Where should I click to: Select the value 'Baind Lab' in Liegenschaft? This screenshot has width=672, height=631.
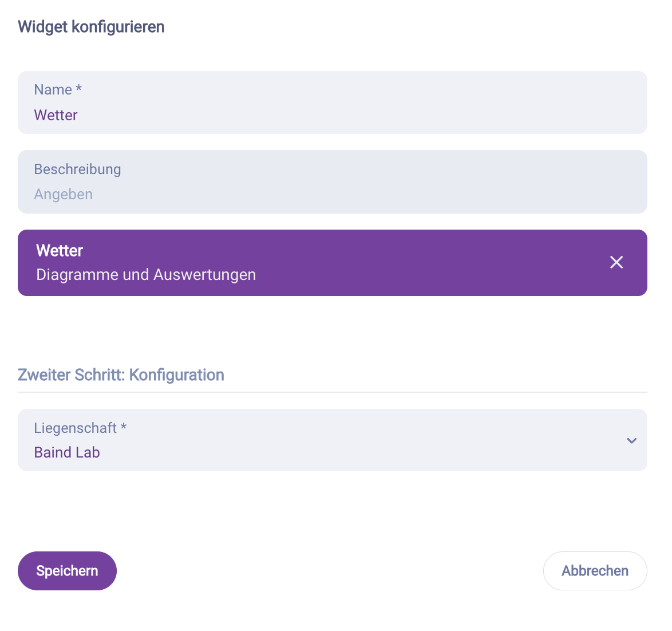pyautogui.click(x=66, y=452)
